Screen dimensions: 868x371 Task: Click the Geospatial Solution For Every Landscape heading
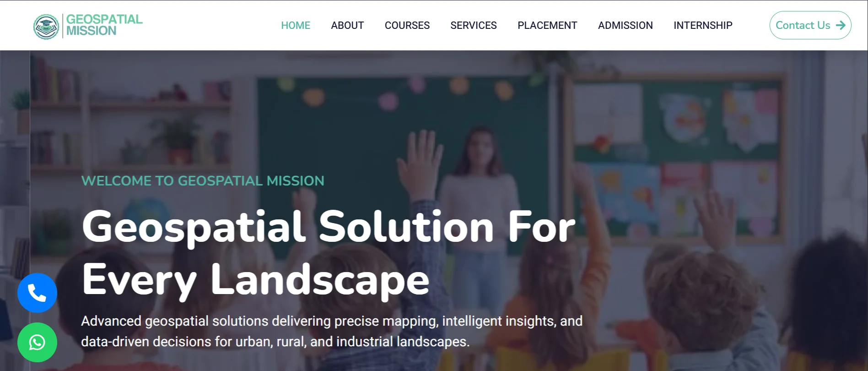click(328, 253)
